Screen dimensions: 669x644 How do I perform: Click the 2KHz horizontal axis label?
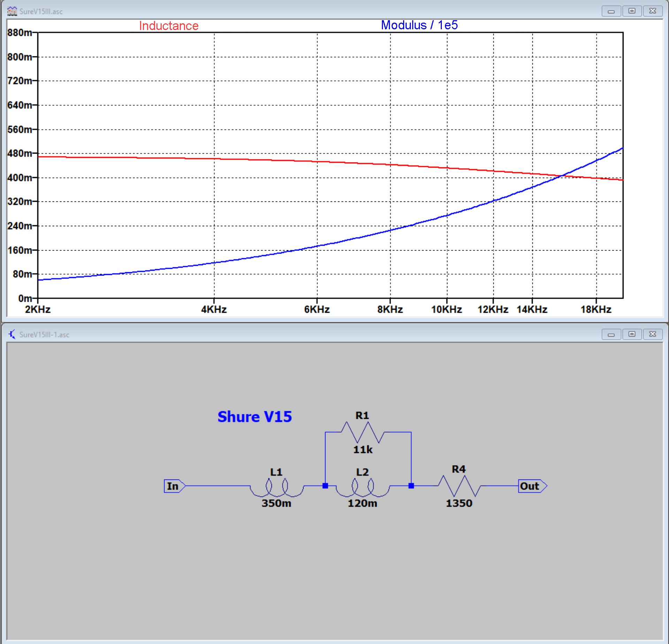tap(38, 309)
